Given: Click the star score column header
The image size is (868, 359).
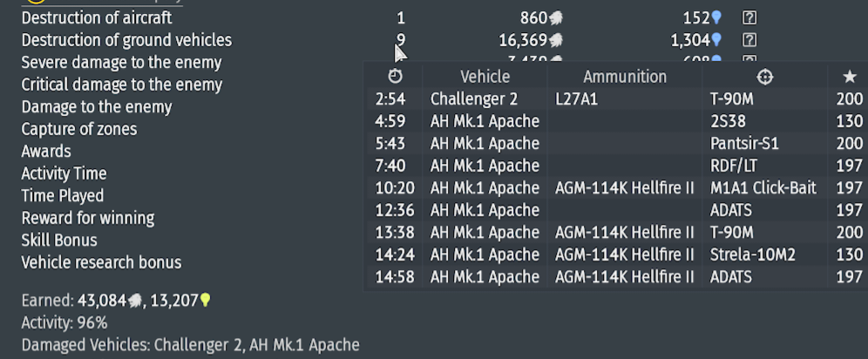Looking at the screenshot, I should coord(849,77).
